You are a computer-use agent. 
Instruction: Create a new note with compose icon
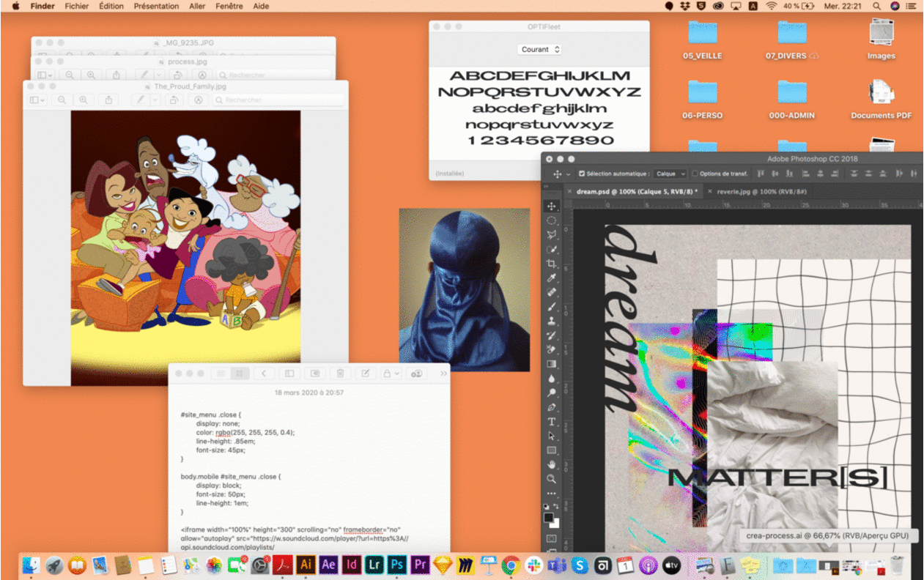(x=365, y=373)
